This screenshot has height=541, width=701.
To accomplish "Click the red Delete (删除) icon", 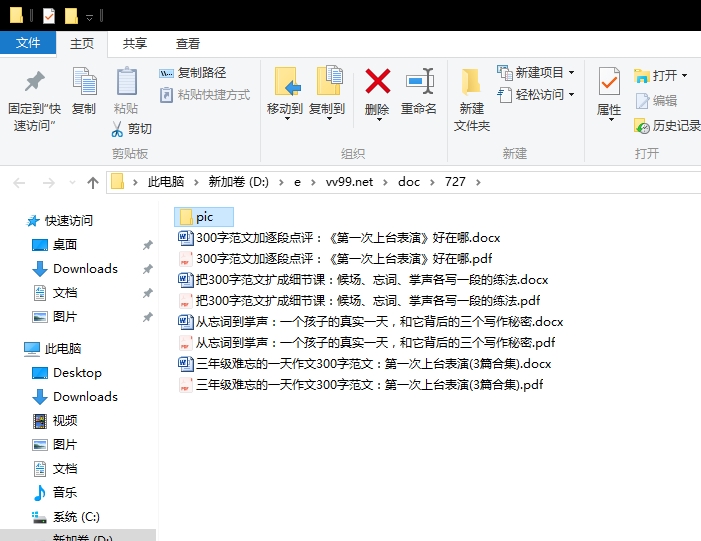I will click(377, 82).
